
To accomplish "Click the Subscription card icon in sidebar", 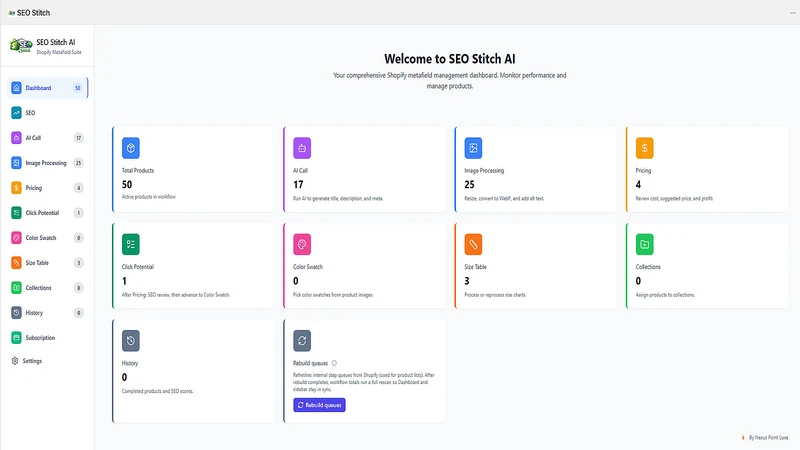I will coord(16,338).
